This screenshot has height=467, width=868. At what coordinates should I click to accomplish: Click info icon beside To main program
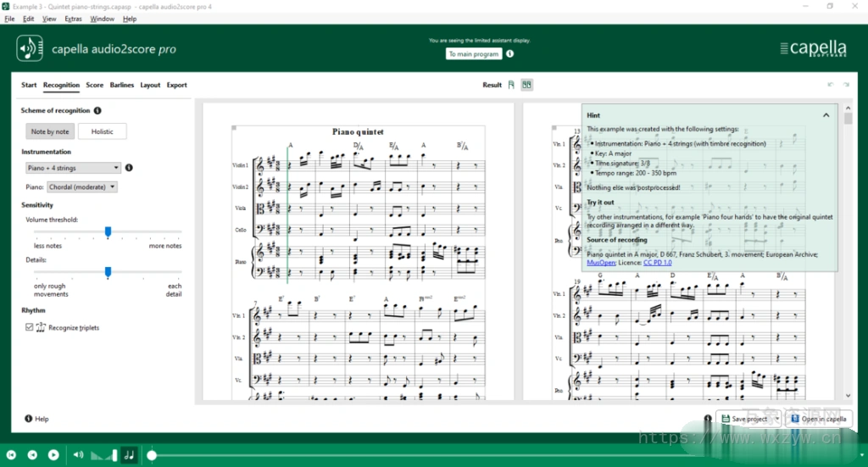pos(509,53)
